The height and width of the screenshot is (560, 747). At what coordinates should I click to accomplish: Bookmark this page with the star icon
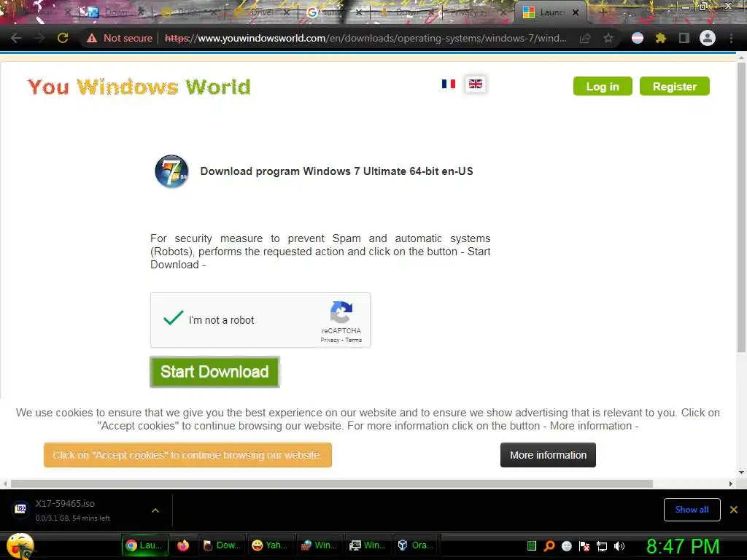608,38
